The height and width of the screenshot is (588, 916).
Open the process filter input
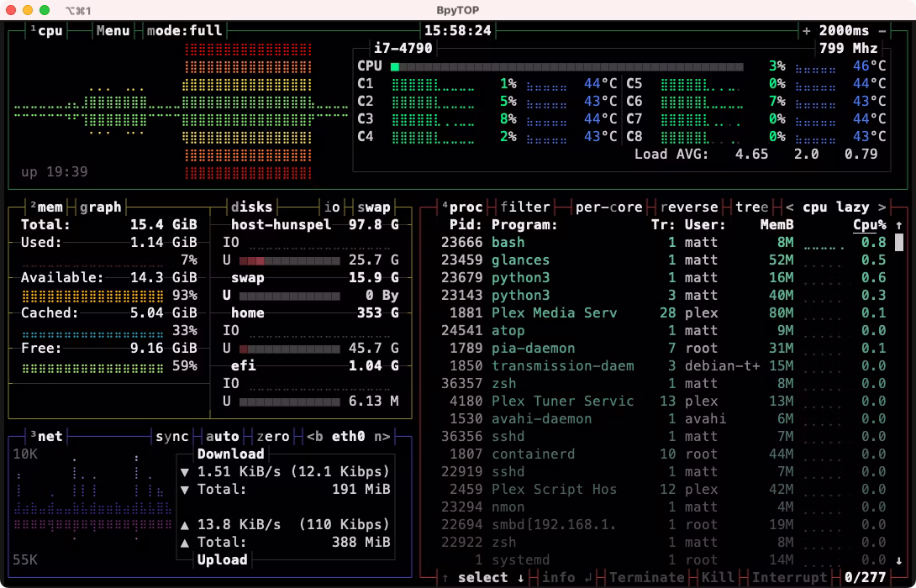(524, 207)
